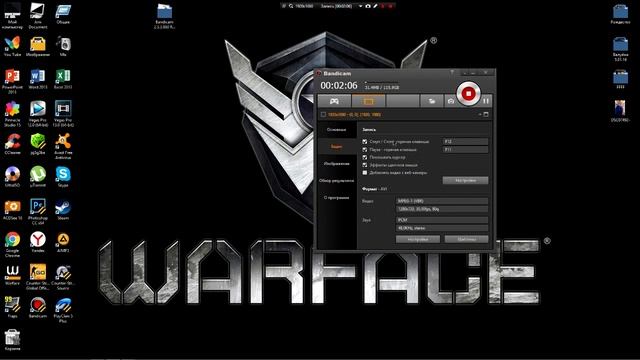Open AIMP3 desktop shortcut
The width and height of the screenshot is (640, 360).
click(x=63, y=242)
